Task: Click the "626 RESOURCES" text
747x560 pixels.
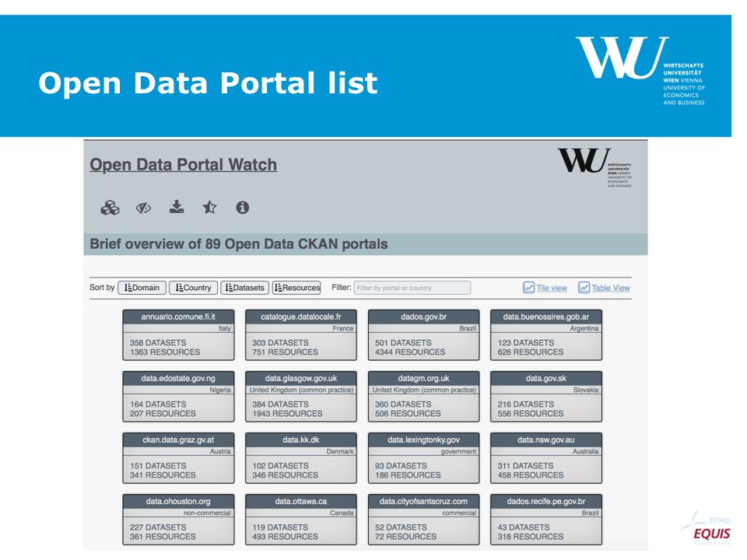Action: [531, 352]
